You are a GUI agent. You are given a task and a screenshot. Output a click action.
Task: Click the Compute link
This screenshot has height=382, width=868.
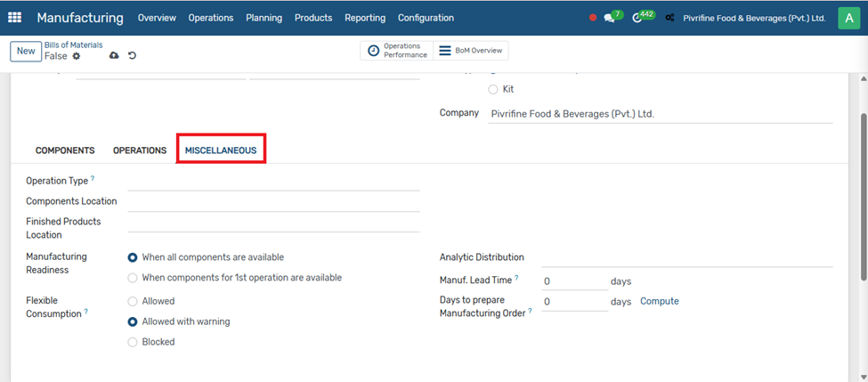pos(659,301)
